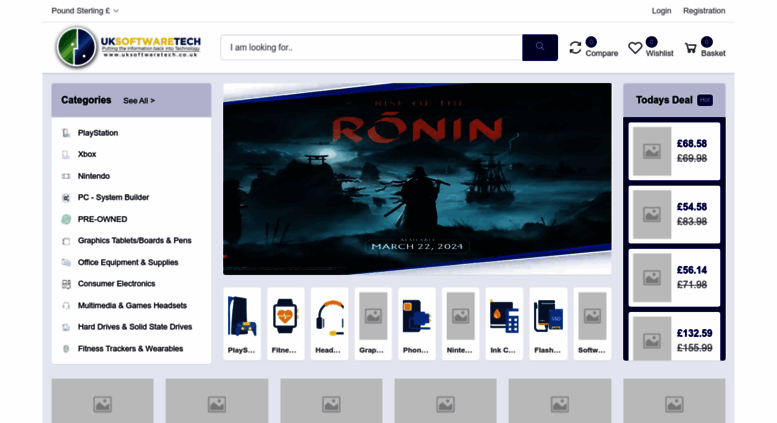Open the £132.59 deal item
777x423 pixels.
(x=674, y=336)
